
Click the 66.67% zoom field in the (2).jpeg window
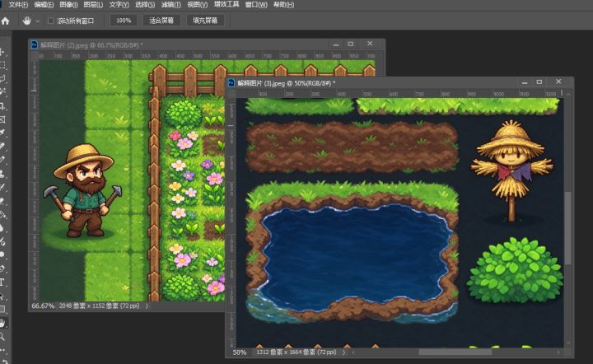(43, 306)
